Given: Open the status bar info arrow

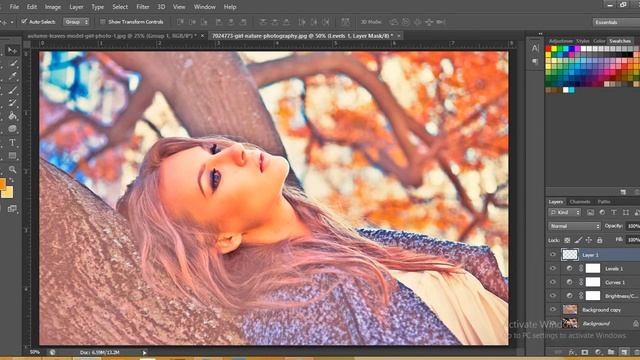Looking at the screenshot, I should click(x=144, y=352).
